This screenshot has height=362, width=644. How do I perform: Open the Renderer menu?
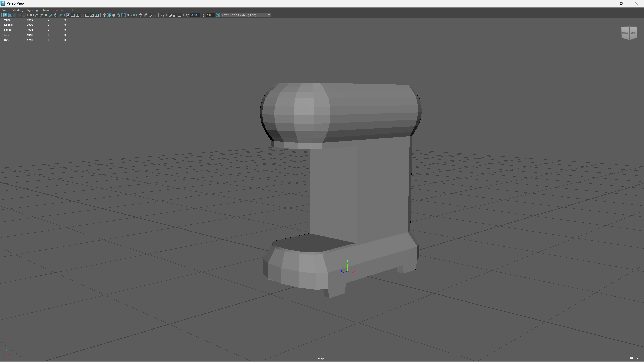(58, 10)
